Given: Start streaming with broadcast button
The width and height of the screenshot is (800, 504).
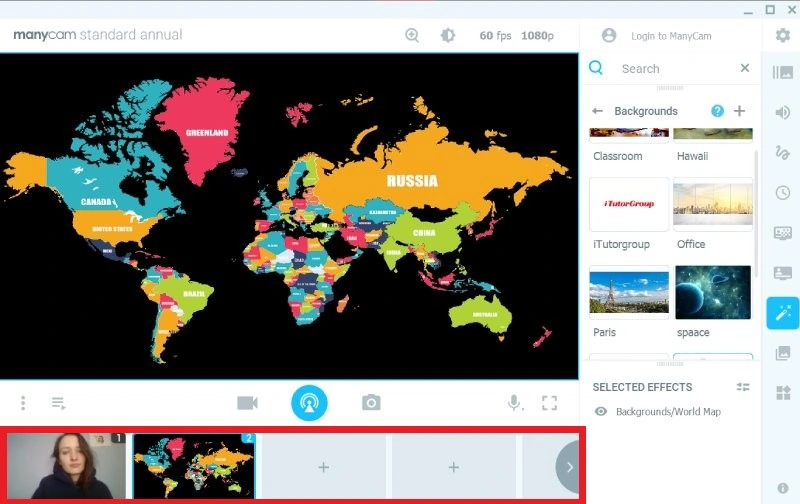Looking at the screenshot, I should [309, 403].
